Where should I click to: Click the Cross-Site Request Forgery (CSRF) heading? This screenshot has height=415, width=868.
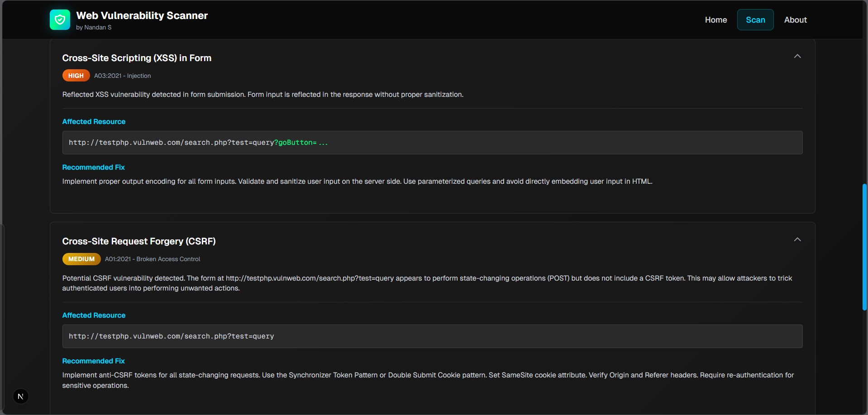(139, 241)
